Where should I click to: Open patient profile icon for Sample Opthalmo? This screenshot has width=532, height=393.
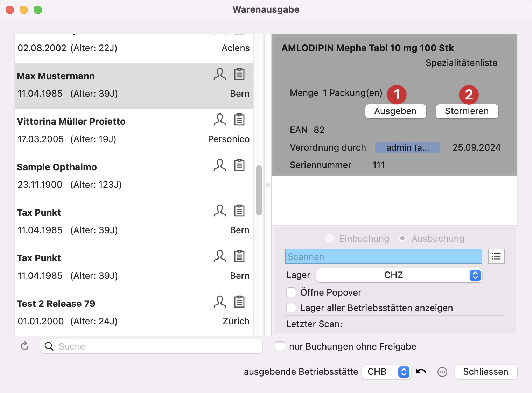[220, 165]
